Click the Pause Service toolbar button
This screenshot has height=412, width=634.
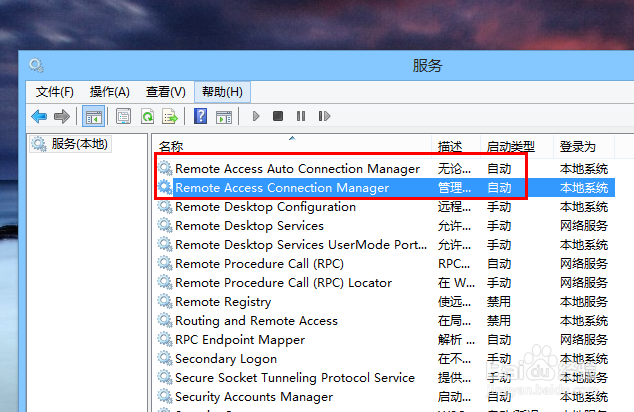(x=300, y=116)
